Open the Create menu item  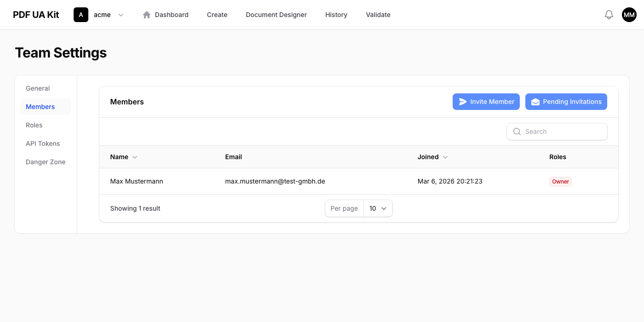tap(217, 15)
